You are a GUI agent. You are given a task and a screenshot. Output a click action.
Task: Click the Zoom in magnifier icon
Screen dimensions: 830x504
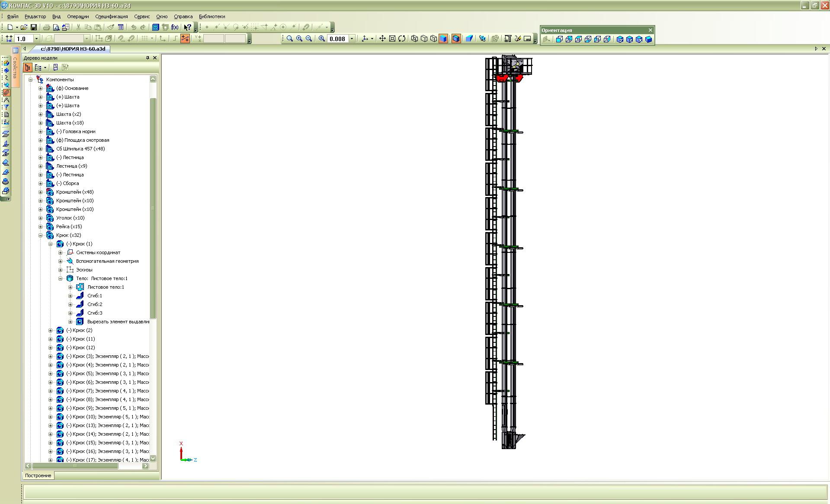point(299,38)
